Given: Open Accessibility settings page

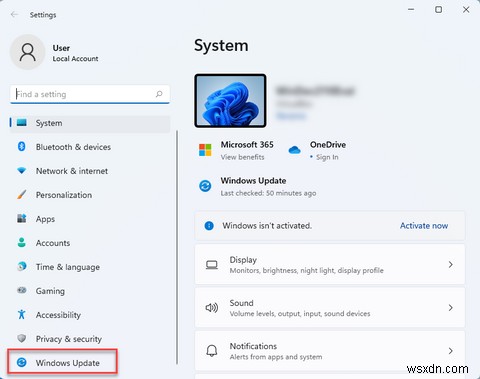Looking at the screenshot, I should point(58,315).
